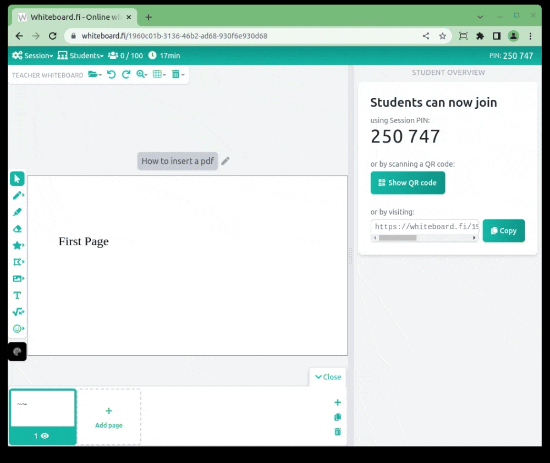
Task: Expand the trash clear options dropdown
Action: click(x=178, y=74)
